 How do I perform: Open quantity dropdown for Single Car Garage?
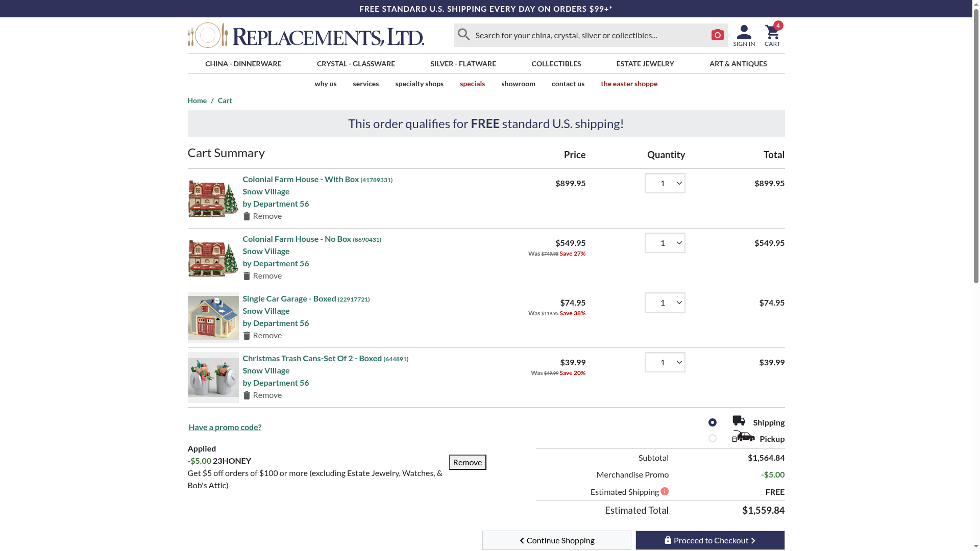pos(665,303)
